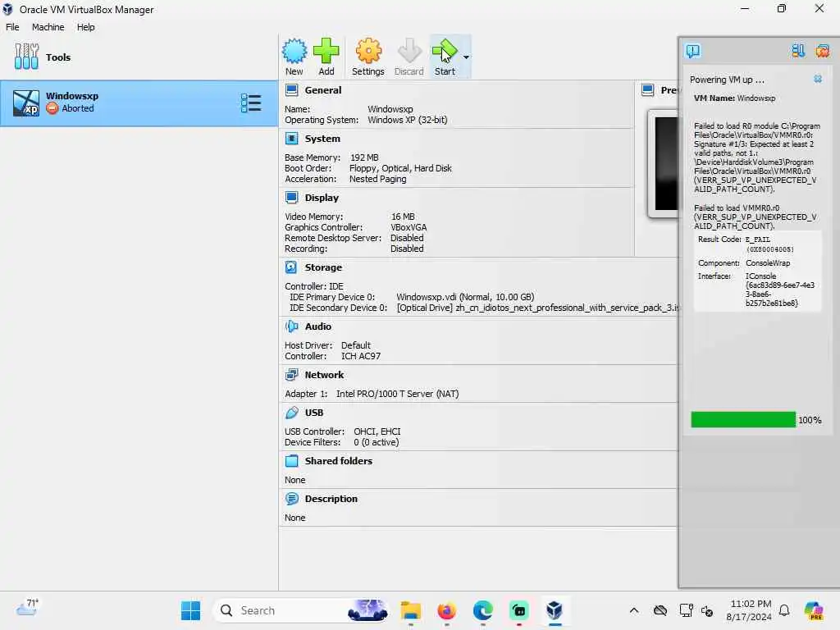Click the Shared folders section header
Viewport: 840px width, 630px height.
pos(338,461)
